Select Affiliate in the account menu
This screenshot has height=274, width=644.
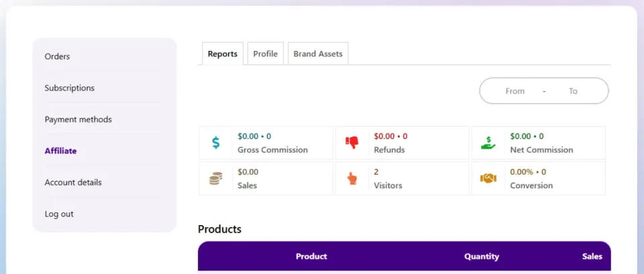(x=60, y=151)
